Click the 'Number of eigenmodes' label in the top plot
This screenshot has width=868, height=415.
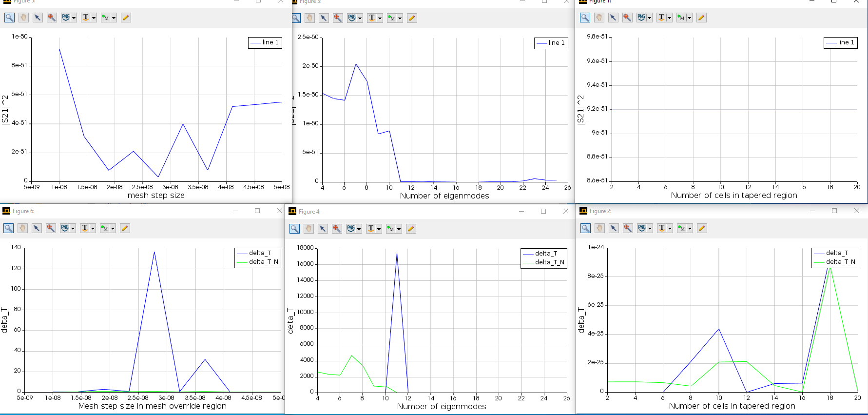coord(444,196)
